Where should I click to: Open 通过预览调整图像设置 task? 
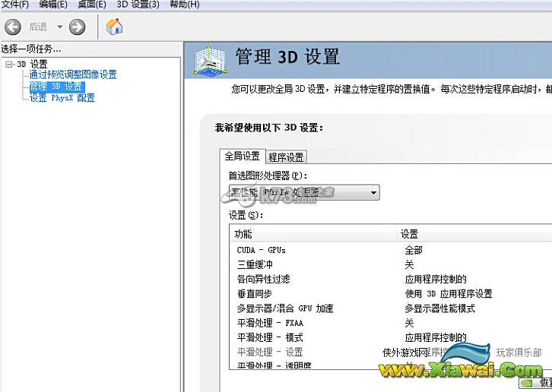[72, 74]
